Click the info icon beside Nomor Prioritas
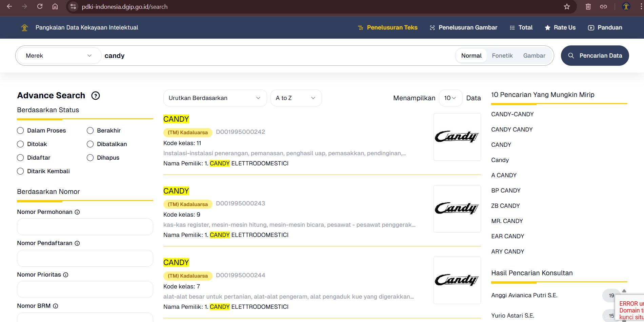 tap(66, 275)
